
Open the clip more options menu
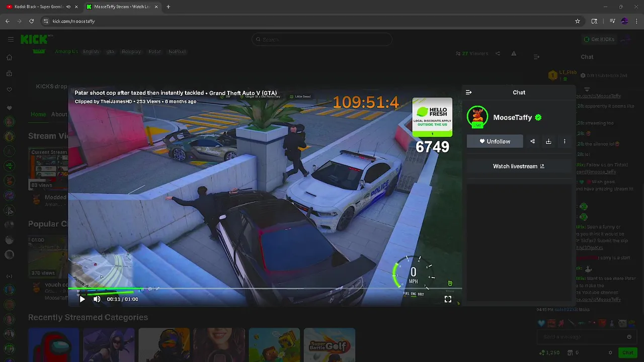pos(565,141)
